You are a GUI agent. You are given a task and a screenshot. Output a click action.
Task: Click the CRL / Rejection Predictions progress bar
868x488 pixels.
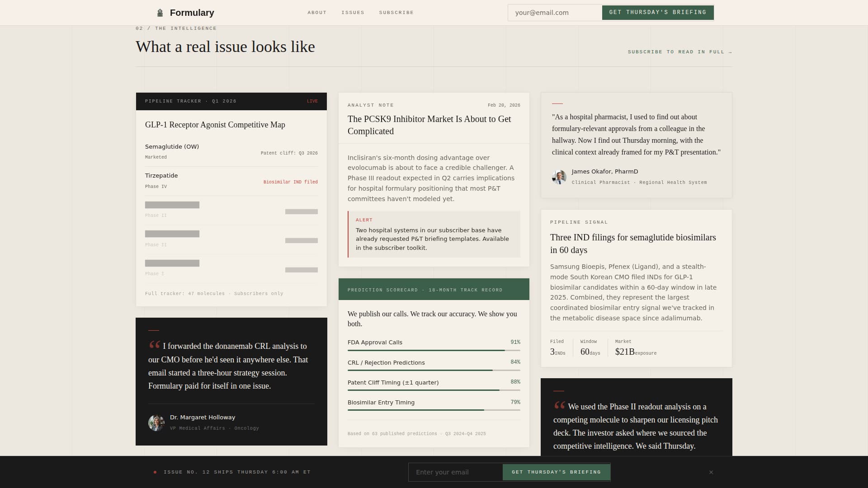[x=434, y=370]
